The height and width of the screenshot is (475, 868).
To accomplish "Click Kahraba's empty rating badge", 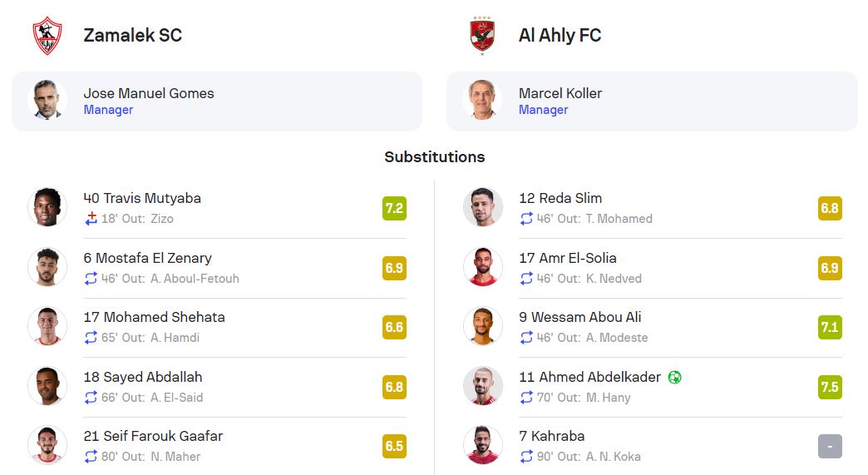I will (830, 446).
